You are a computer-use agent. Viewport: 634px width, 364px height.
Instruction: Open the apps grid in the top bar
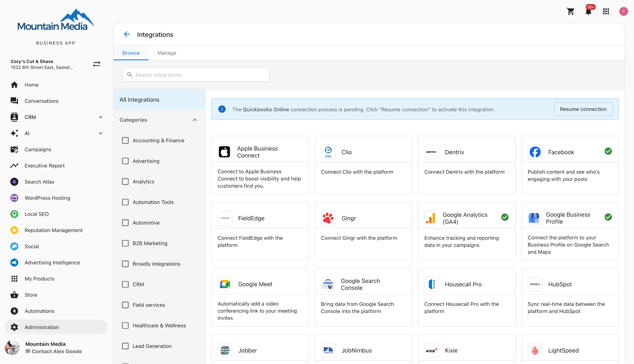click(x=606, y=11)
